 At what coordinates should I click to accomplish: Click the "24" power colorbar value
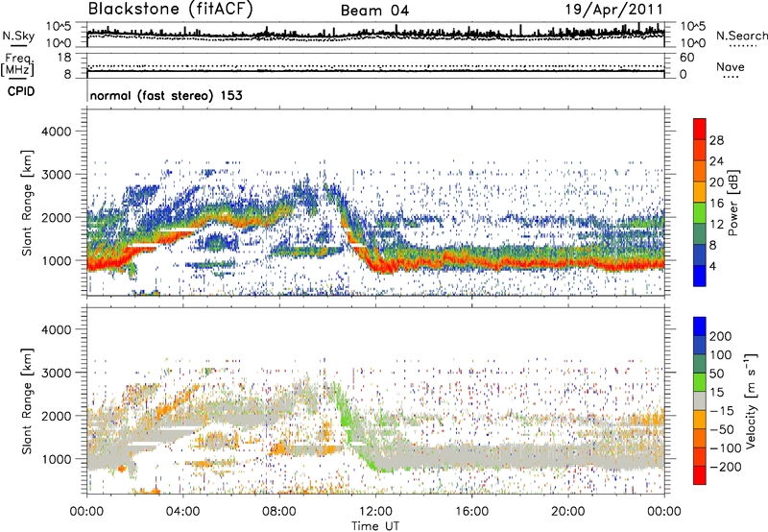click(x=716, y=161)
